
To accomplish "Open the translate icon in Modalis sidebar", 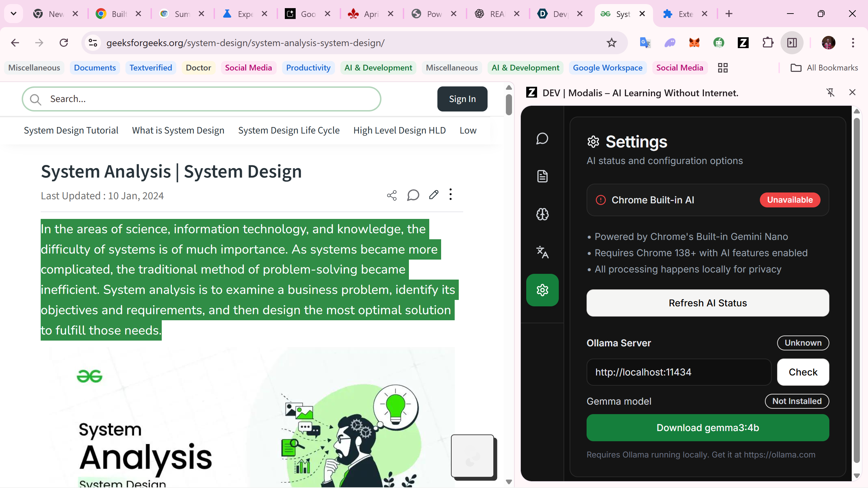I will click(542, 252).
